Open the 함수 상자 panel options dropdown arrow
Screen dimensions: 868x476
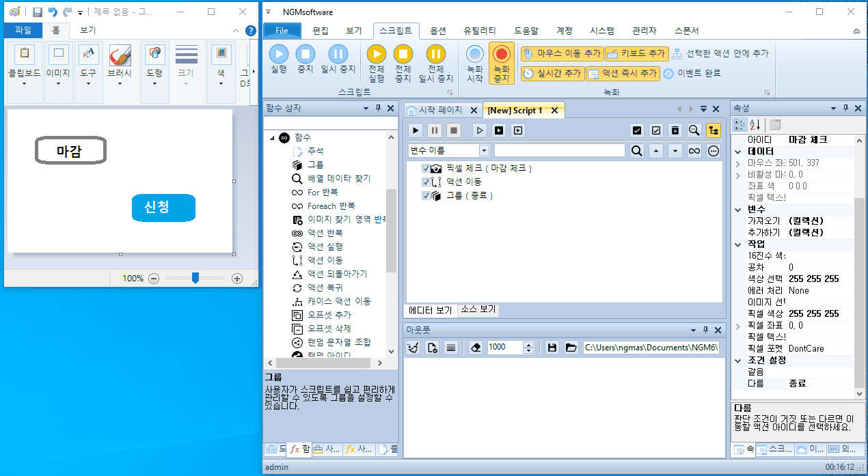(366, 108)
